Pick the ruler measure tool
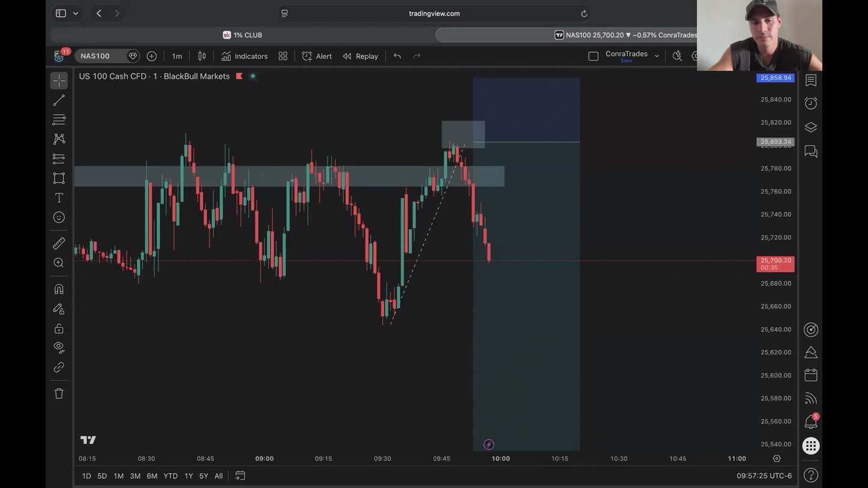868x488 pixels. [59, 243]
